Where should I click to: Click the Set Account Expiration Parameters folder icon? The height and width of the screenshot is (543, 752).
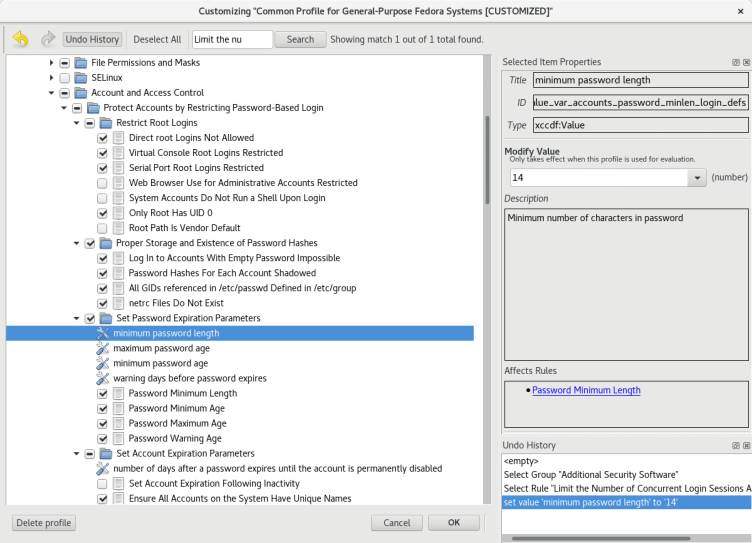click(x=106, y=453)
